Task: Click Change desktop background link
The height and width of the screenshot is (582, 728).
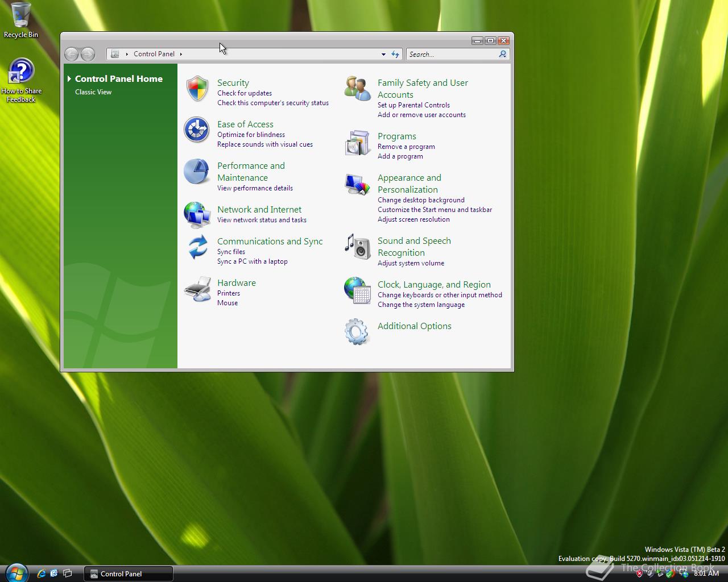Action: (x=421, y=200)
